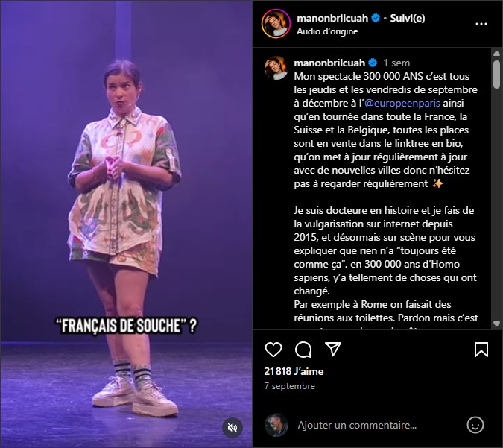
Task: Click the header profile picture with story ring
Action: coord(276,24)
